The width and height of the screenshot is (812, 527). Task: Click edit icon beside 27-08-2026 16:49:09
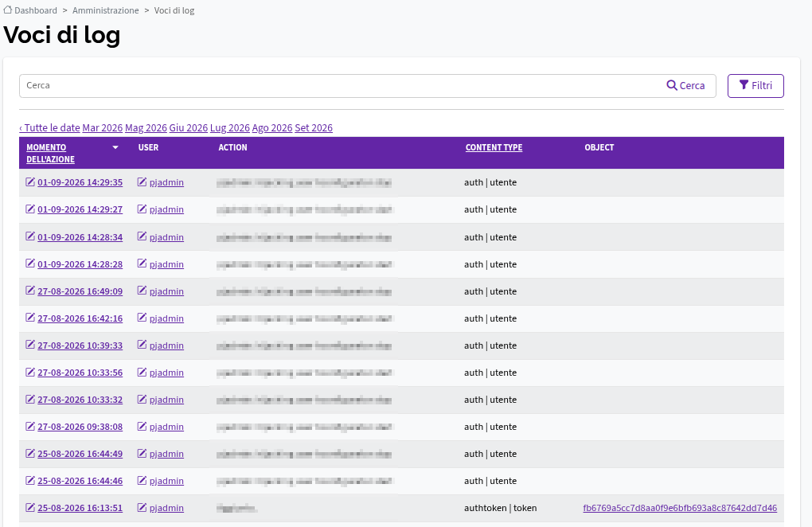(x=30, y=291)
